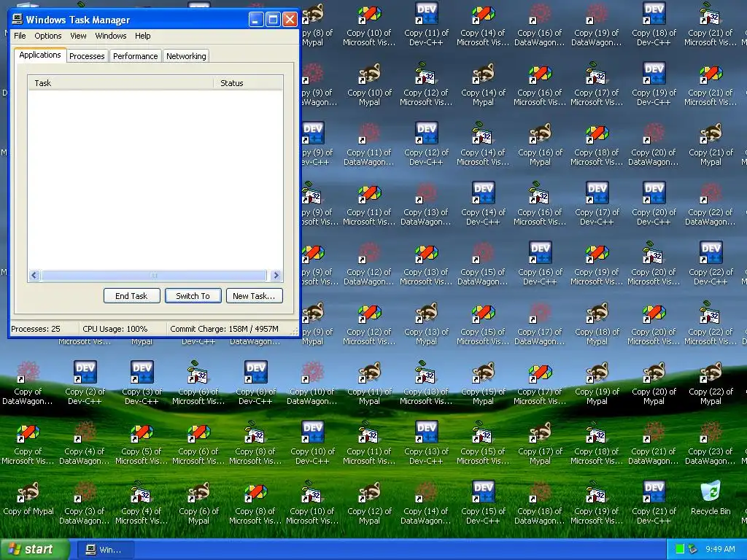Viewport: 747px width, 560px height.
Task: Select the Applications tab
Action: pos(40,55)
